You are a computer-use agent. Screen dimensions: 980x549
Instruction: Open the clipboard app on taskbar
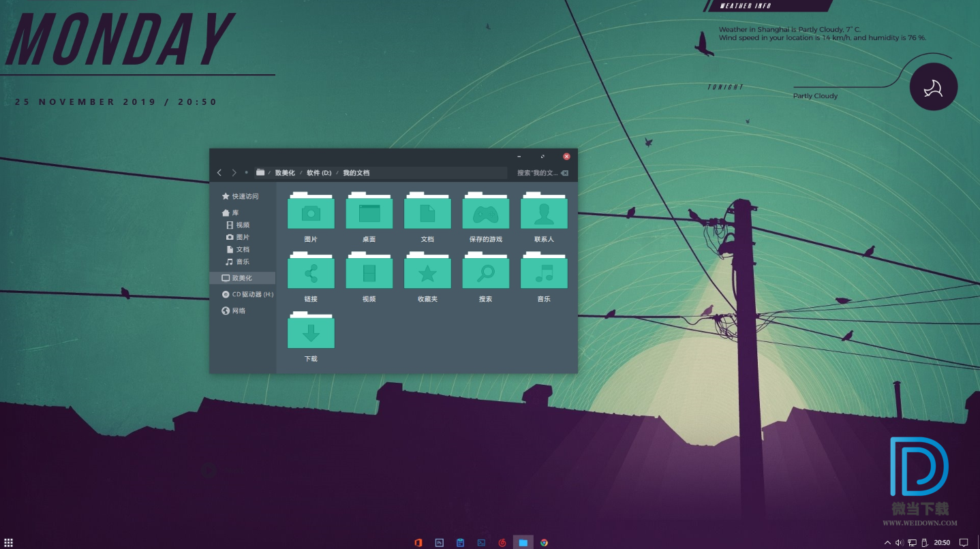(461, 542)
